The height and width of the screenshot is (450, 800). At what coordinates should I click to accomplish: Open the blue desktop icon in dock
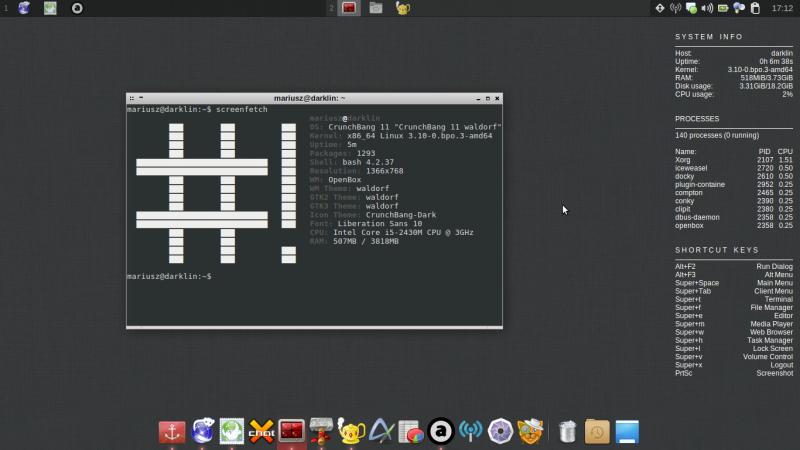pos(627,431)
